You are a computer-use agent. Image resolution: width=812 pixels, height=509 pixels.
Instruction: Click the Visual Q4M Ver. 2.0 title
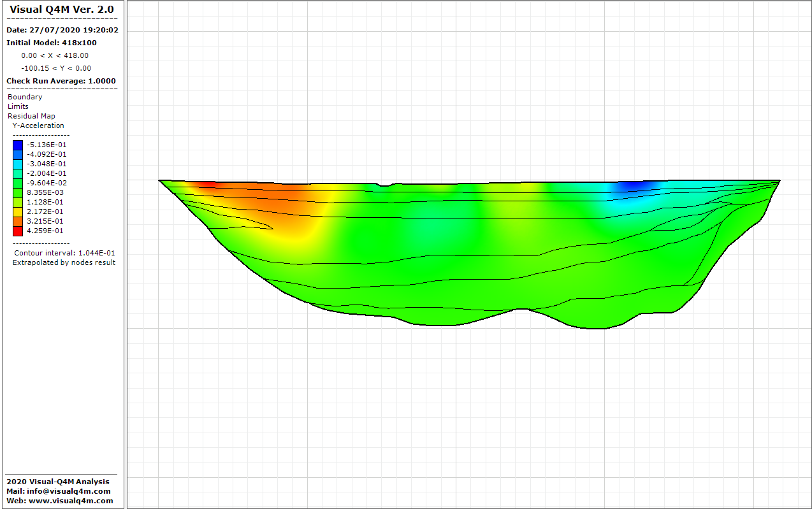[x=62, y=9]
